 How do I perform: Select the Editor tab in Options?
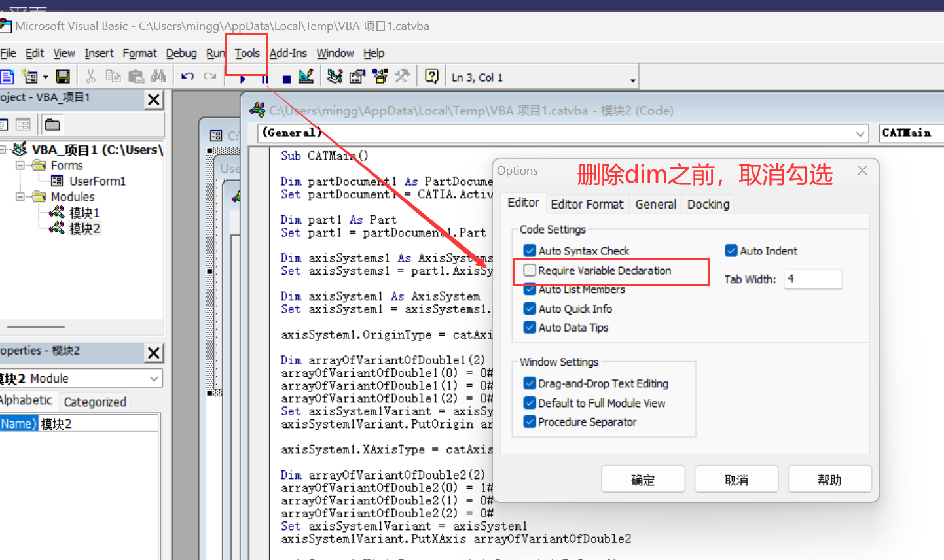coord(523,203)
